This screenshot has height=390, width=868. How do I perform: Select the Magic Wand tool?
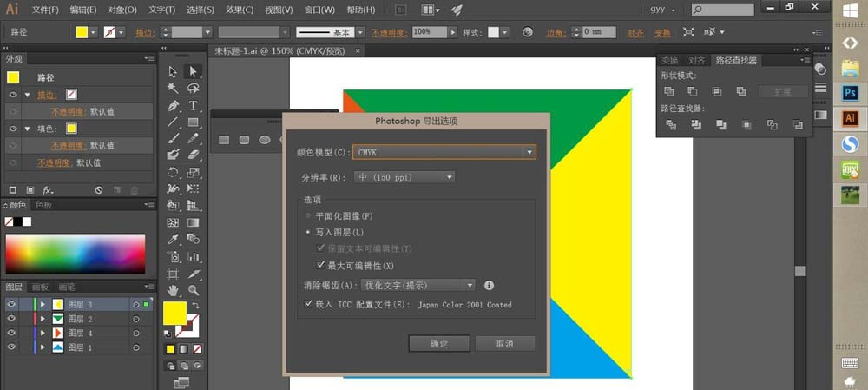click(x=173, y=88)
